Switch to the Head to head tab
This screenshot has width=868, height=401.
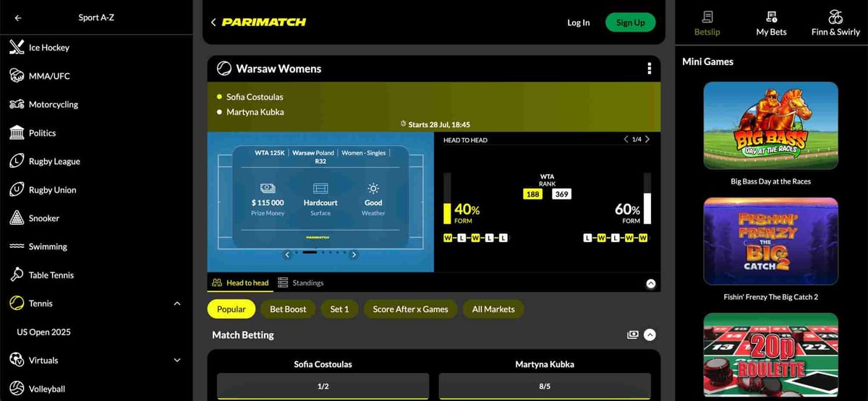pyautogui.click(x=240, y=283)
